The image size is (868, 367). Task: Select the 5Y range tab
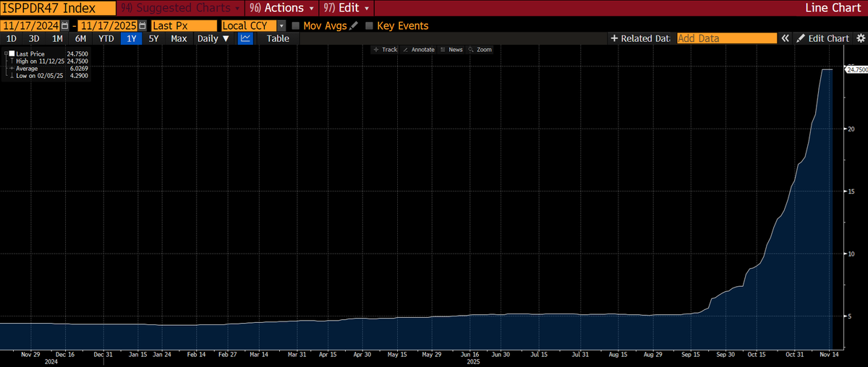153,38
